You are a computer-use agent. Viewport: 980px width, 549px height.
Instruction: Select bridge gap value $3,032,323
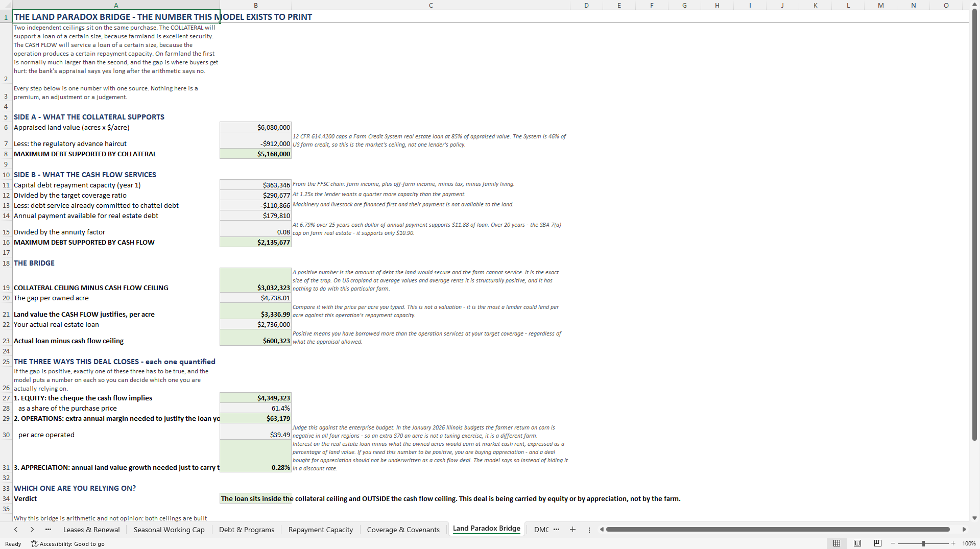(x=256, y=280)
